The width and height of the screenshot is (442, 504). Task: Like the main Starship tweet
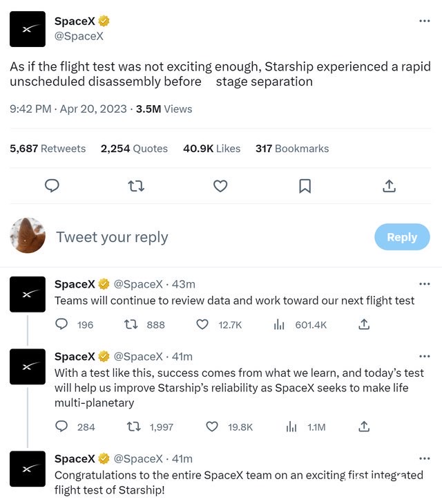(220, 186)
